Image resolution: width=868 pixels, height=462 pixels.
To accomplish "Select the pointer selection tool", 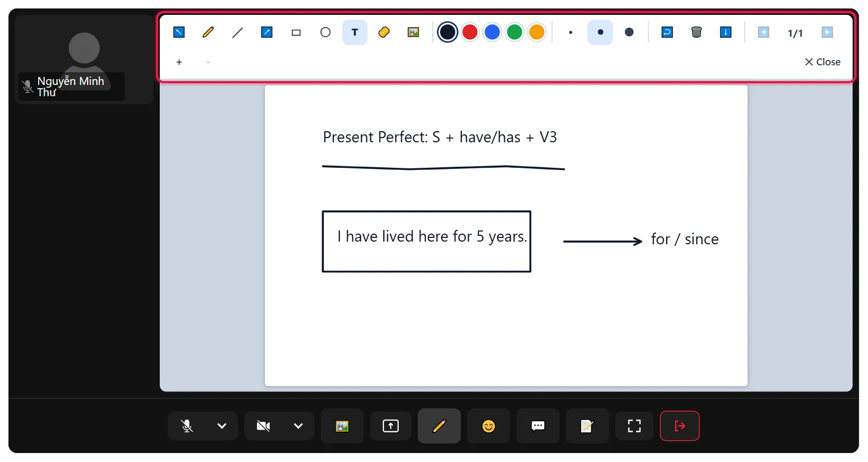I will (x=179, y=32).
